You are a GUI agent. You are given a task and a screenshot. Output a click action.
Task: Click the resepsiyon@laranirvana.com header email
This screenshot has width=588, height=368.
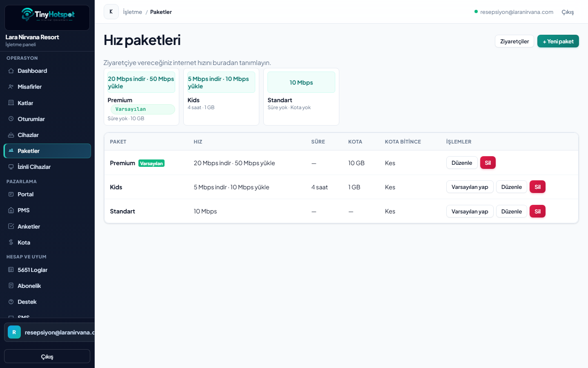[x=517, y=12]
